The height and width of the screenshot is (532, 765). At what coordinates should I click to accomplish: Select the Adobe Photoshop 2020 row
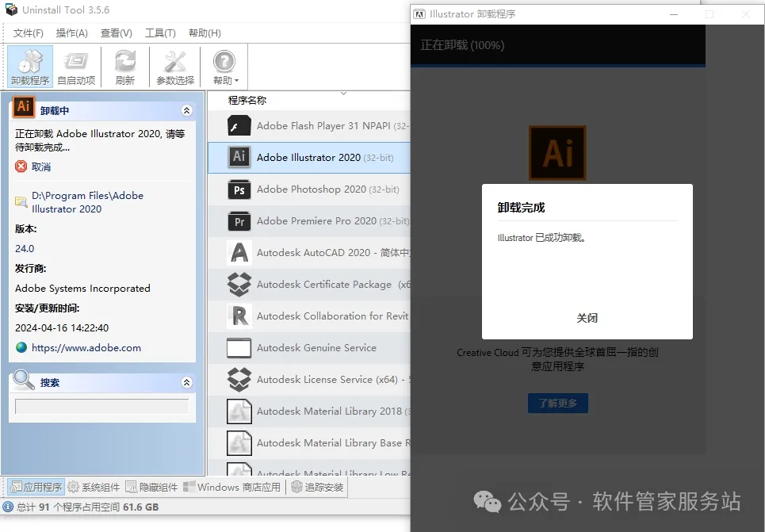pyautogui.click(x=309, y=189)
